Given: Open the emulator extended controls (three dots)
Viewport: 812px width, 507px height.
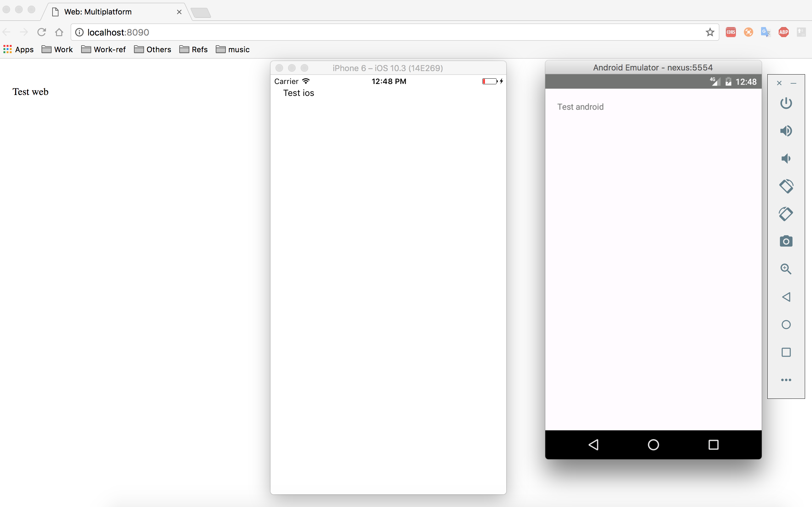Looking at the screenshot, I should [786, 380].
